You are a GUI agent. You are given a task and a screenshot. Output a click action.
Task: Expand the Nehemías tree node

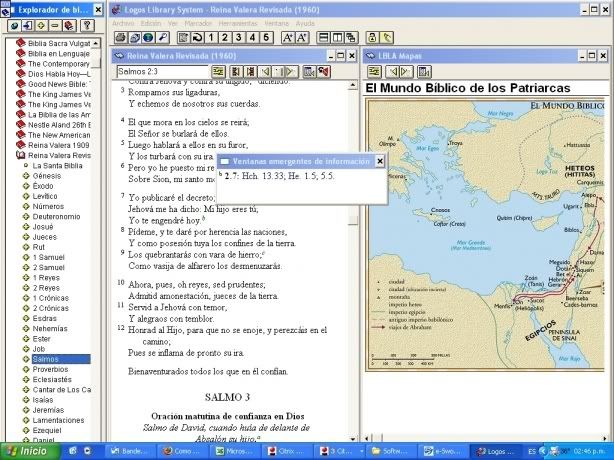[x=26, y=328]
